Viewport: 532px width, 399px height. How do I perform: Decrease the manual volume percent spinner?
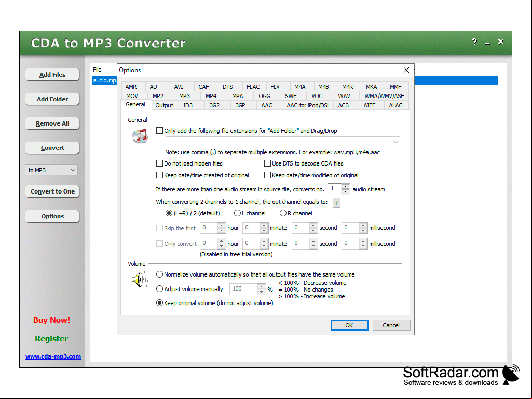pos(261,292)
